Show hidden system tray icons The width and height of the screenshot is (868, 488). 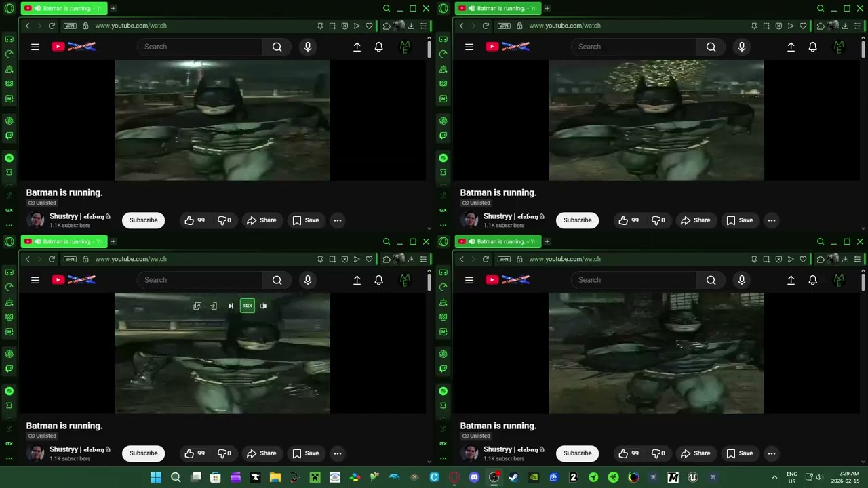pyautogui.click(x=774, y=477)
